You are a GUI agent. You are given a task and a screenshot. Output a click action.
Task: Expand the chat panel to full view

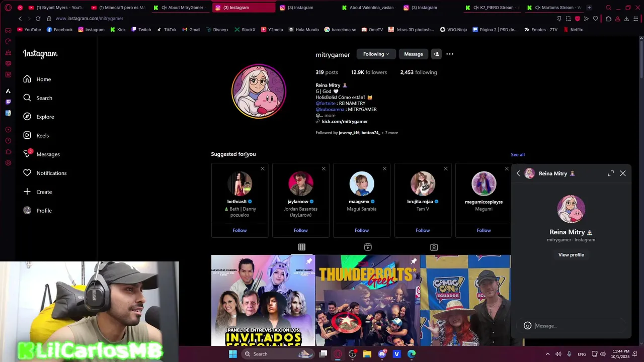point(611,173)
